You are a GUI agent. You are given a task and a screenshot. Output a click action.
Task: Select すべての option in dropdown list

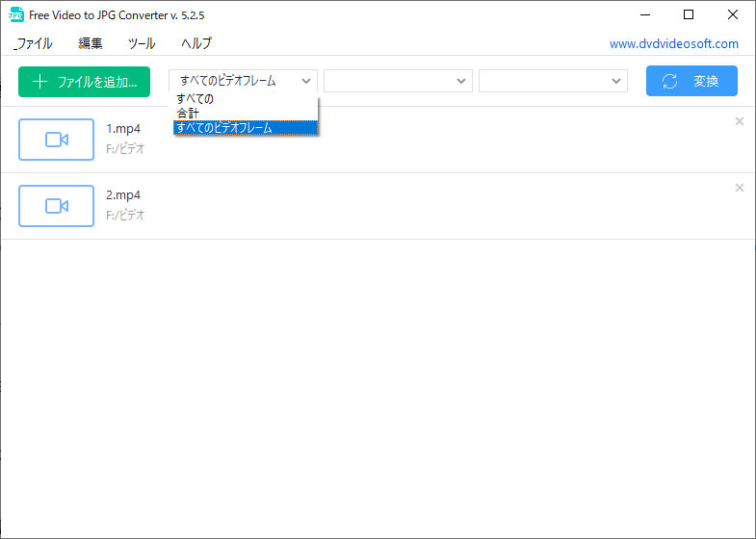(196, 99)
